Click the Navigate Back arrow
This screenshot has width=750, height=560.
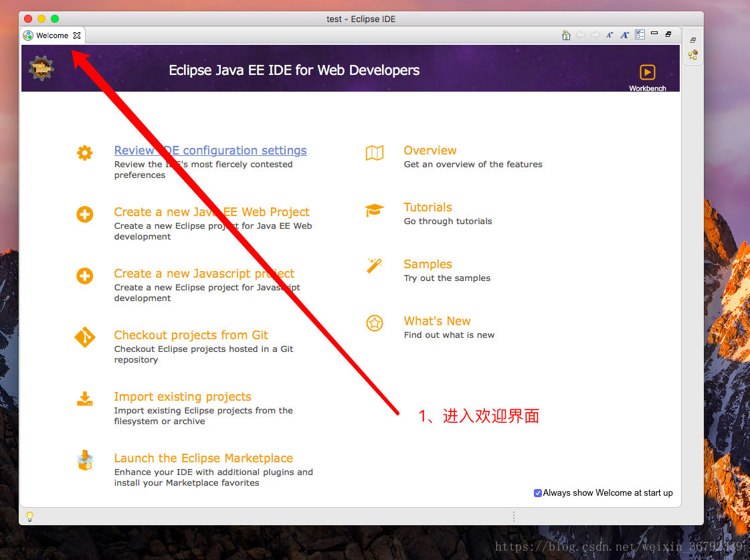[x=581, y=35]
